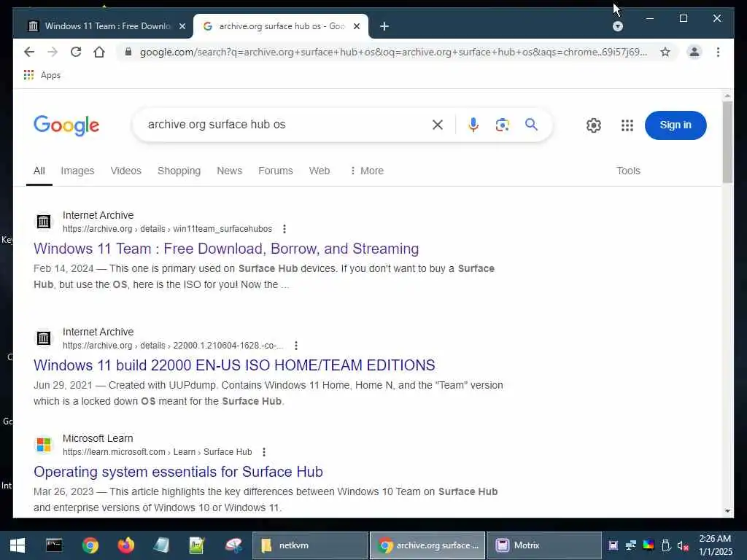This screenshot has height=560, width=747.
Task: Go back with the browser back arrow
Action: 29,52
